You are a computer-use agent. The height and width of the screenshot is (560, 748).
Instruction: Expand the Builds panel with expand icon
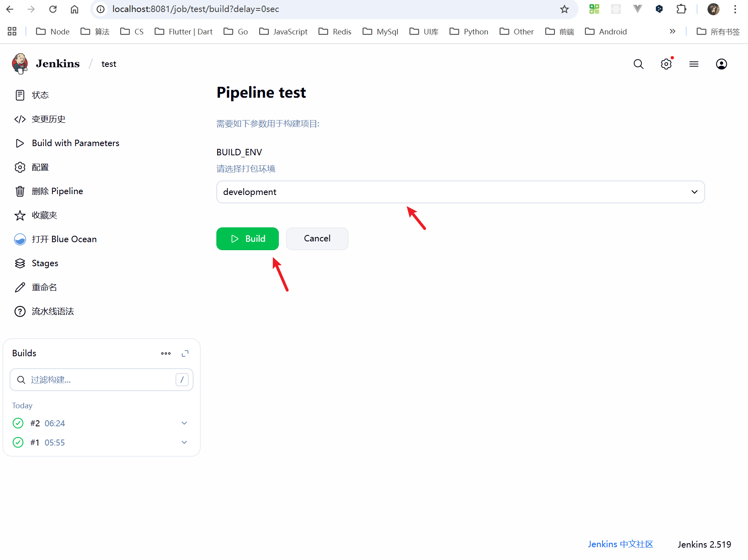click(185, 353)
